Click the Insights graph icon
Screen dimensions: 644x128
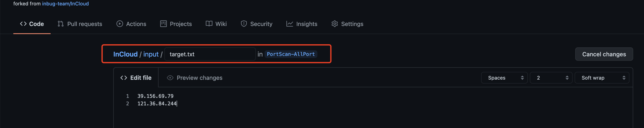pyautogui.click(x=290, y=24)
